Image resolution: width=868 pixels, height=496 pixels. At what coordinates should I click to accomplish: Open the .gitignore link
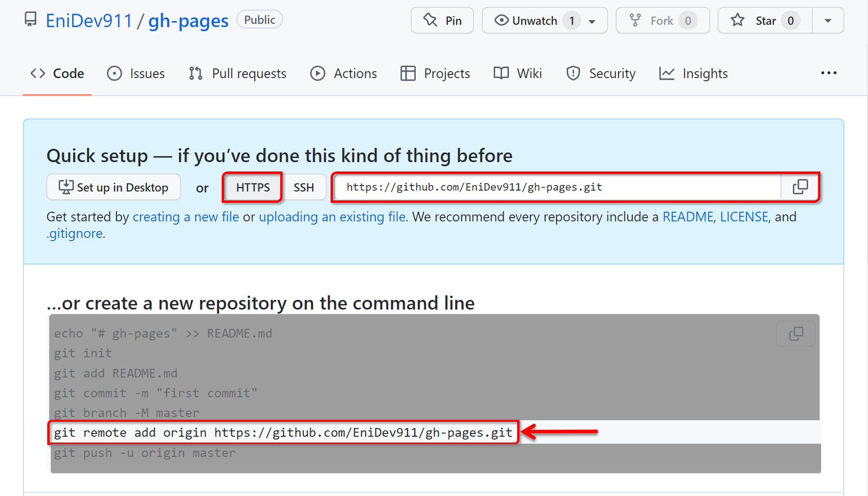click(75, 234)
